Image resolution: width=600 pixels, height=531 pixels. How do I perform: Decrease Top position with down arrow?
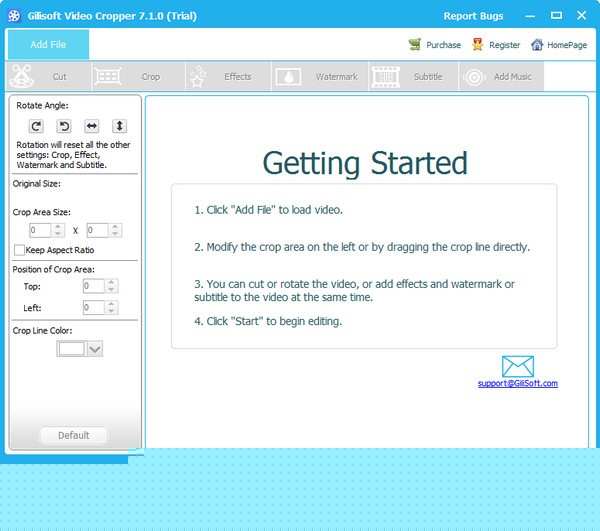click(x=111, y=290)
